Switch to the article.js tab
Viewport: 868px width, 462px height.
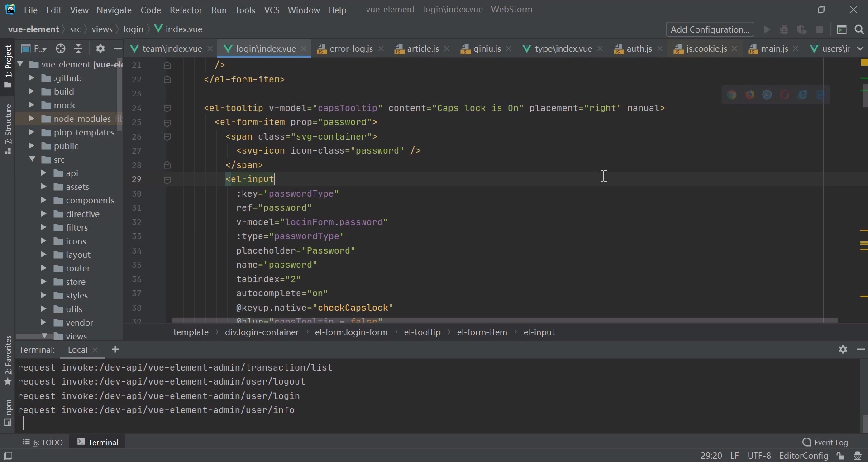422,49
